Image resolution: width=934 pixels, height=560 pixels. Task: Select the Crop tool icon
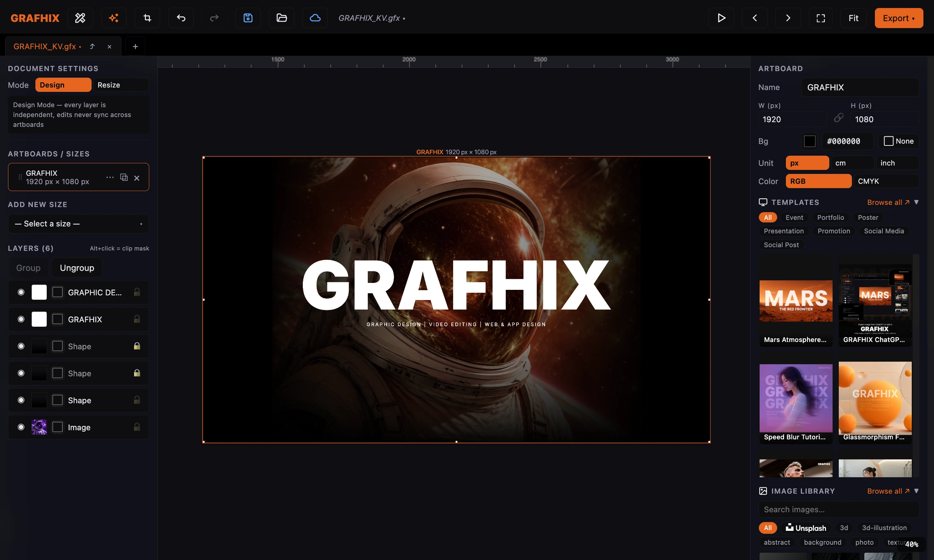(147, 18)
